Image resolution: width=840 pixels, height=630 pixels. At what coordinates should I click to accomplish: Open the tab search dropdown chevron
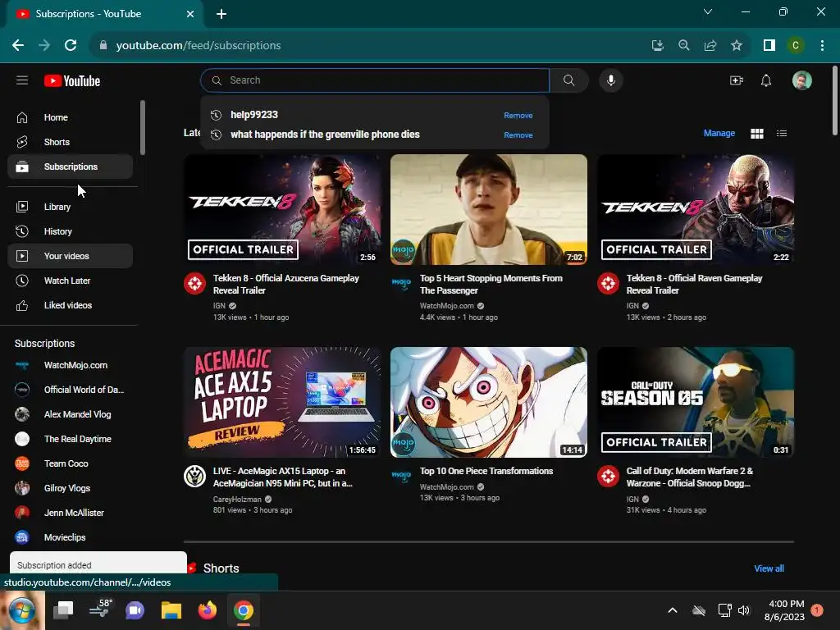click(x=708, y=11)
